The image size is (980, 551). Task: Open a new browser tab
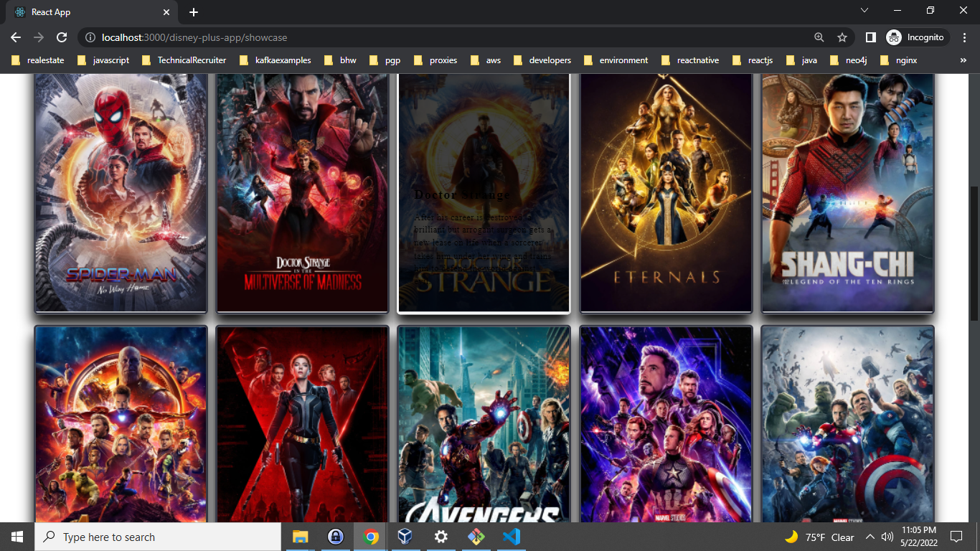[x=194, y=12]
